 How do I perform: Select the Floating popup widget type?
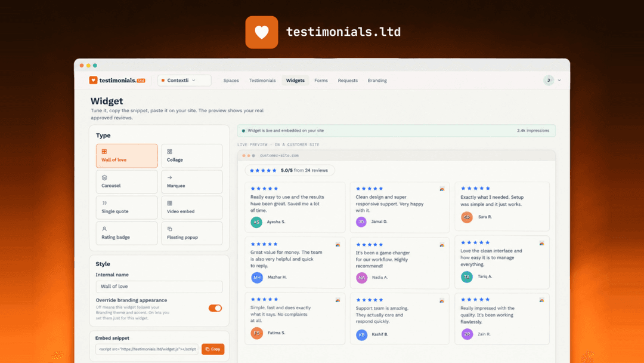tap(192, 233)
